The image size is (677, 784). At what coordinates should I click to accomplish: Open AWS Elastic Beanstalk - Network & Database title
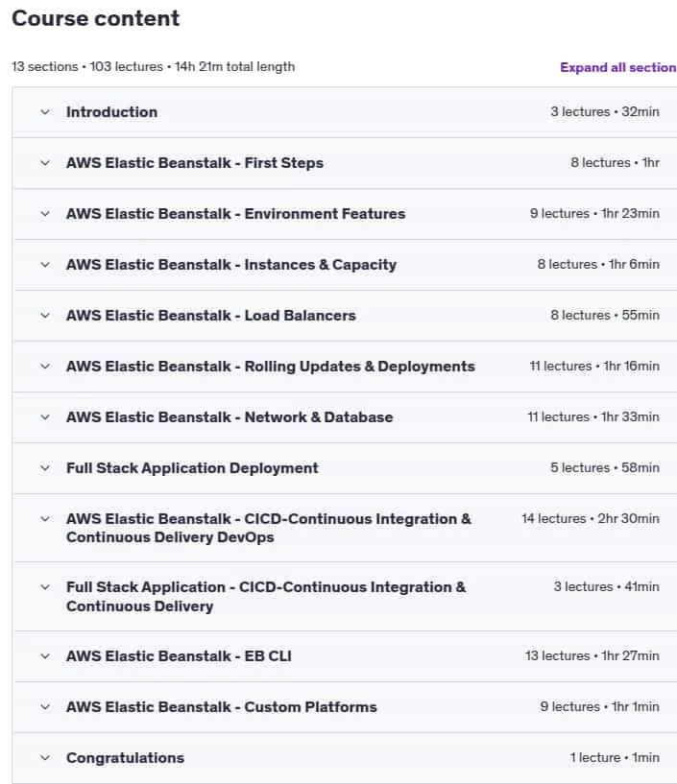tap(230, 417)
